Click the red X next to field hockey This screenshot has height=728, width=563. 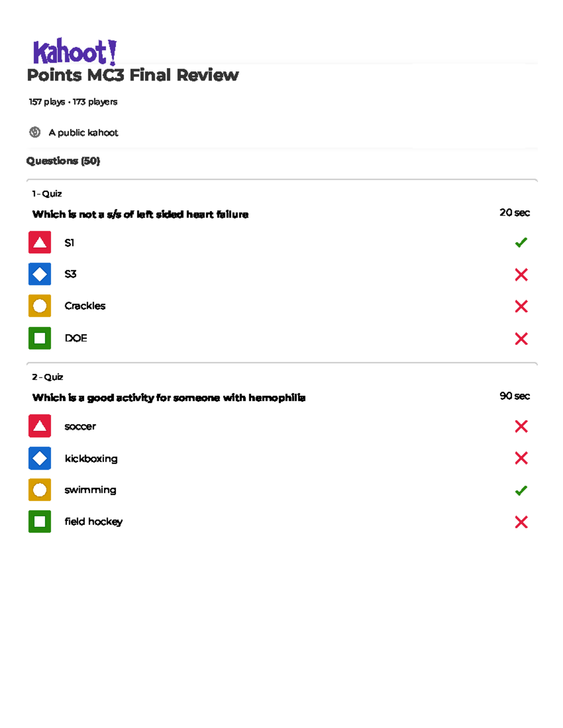click(x=521, y=522)
